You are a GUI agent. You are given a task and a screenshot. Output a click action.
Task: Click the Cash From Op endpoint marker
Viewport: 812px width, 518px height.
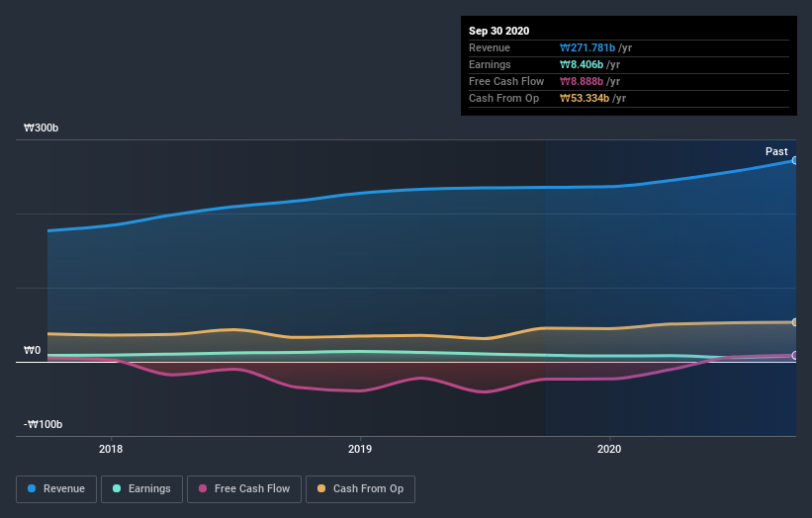pos(795,322)
